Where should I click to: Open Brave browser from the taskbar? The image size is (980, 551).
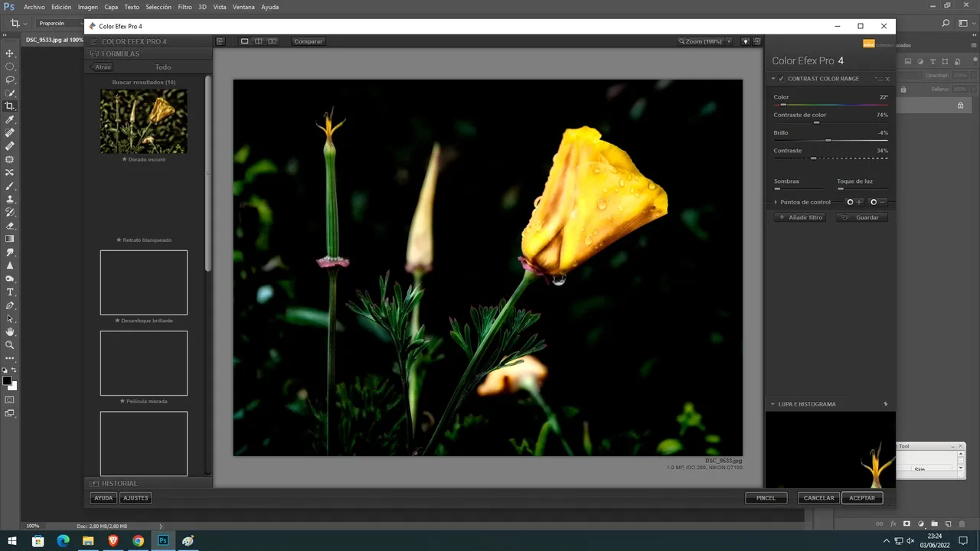[x=113, y=541]
